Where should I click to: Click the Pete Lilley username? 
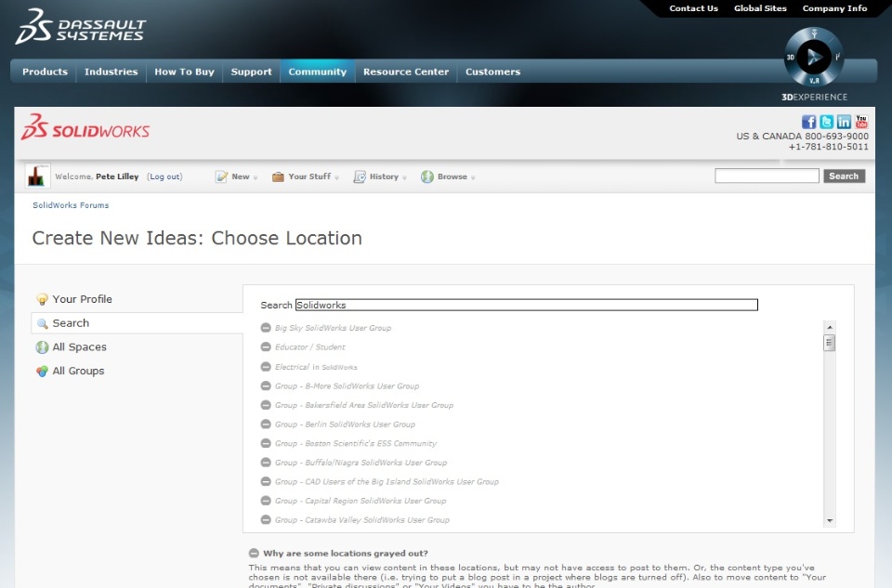(x=117, y=176)
